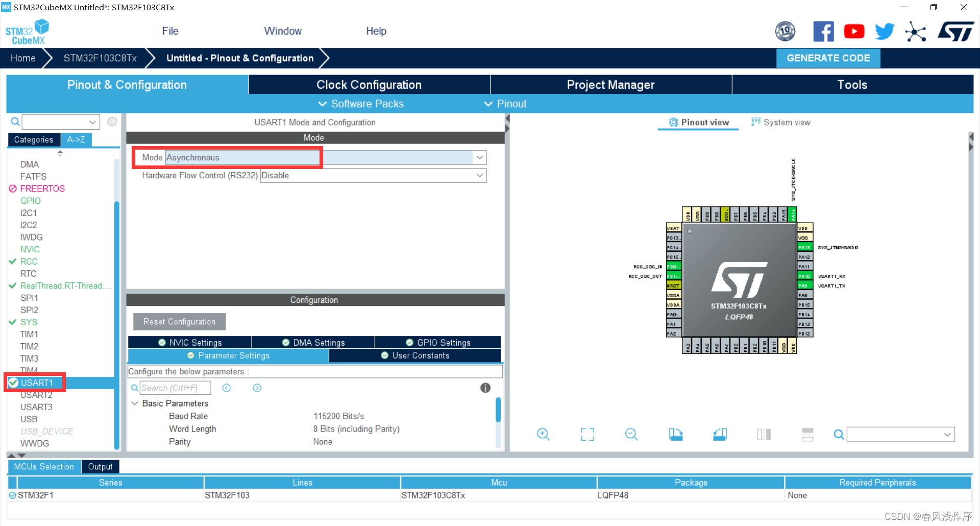Rotate chip view clockwise icon
This screenshot has height=526, width=980.
click(676, 435)
